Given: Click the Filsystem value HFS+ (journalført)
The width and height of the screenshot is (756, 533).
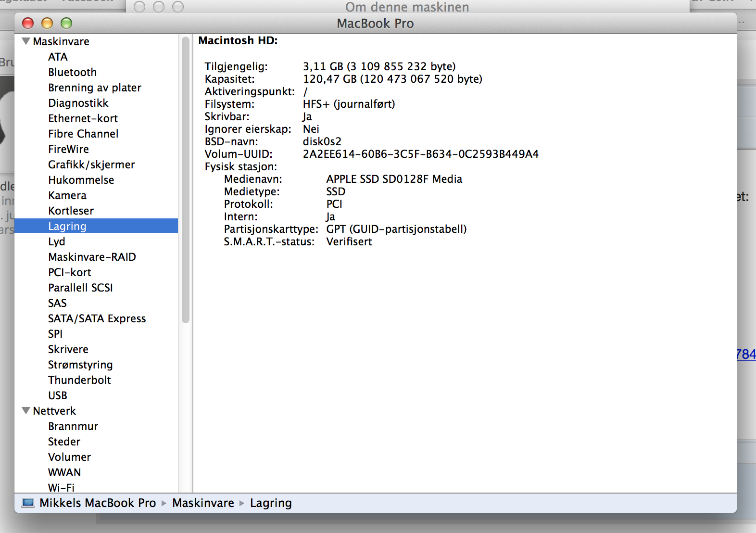Looking at the screenshot, I should pyautogui.click(x=349, y=104).
